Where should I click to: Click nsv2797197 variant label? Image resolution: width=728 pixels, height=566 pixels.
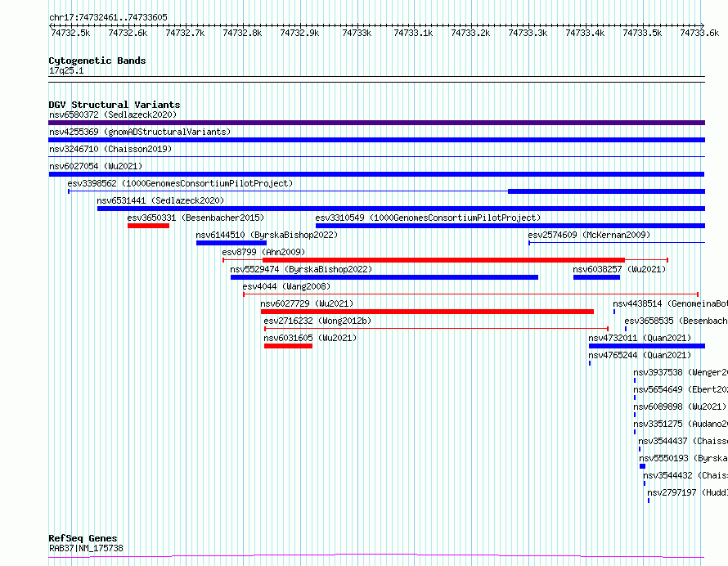click(687, 492)
